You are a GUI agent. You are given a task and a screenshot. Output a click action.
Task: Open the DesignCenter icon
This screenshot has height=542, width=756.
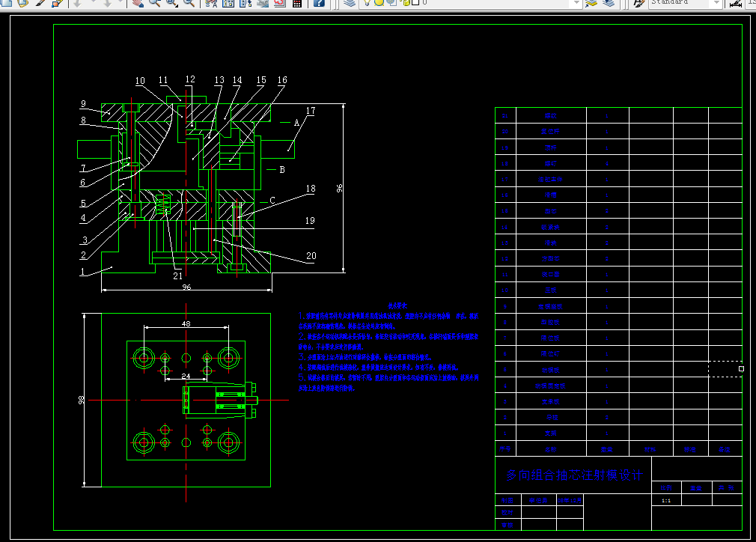228,3
